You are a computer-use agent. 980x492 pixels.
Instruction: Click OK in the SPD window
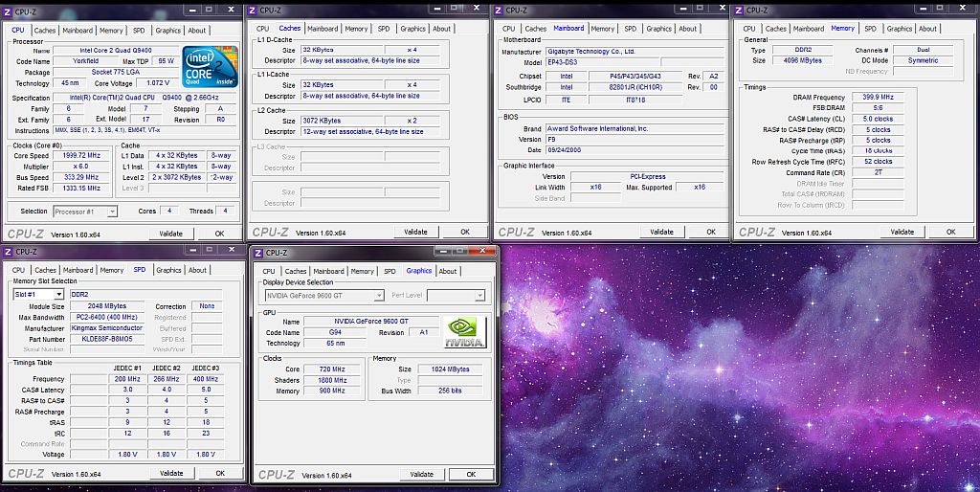(x=220, y=474)
